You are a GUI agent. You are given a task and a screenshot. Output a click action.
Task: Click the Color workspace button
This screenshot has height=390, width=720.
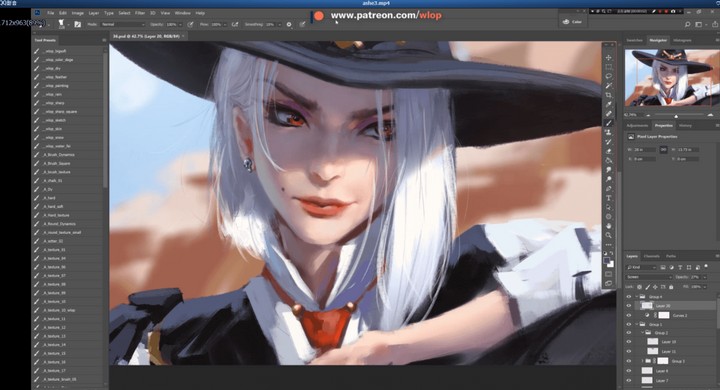[x=573, y=22]
